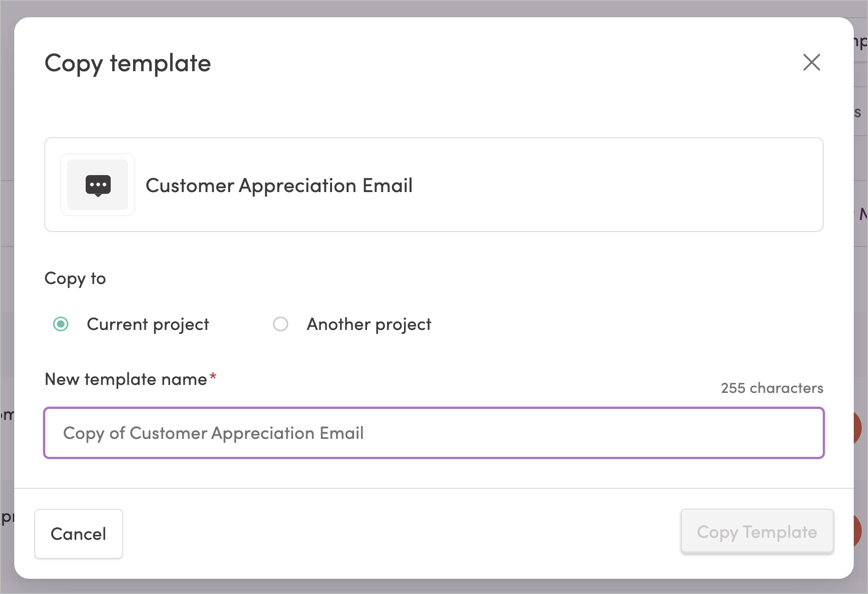Click the chat bubble template icon
This screenshot has width=868, height=594.
[98, 185]
